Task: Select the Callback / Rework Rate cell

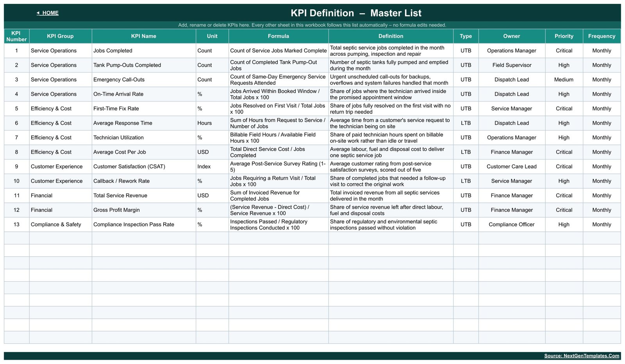Action: tap(144, 181)
